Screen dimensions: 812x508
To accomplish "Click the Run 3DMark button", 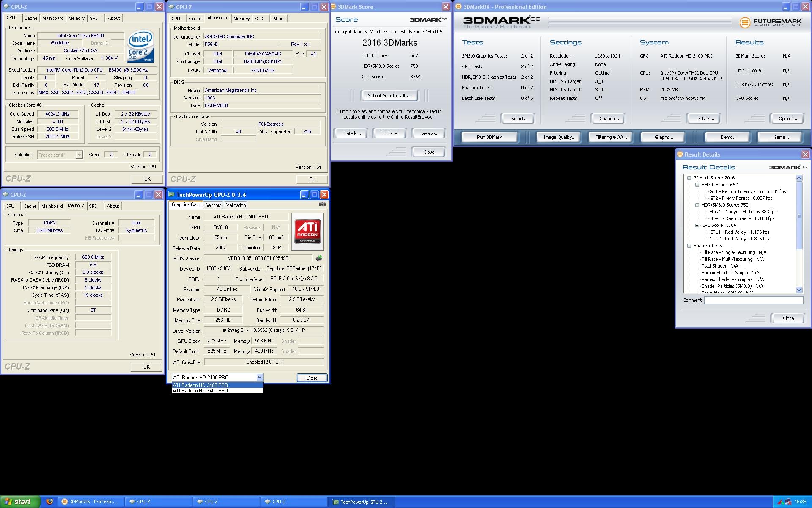I will 489,137.
